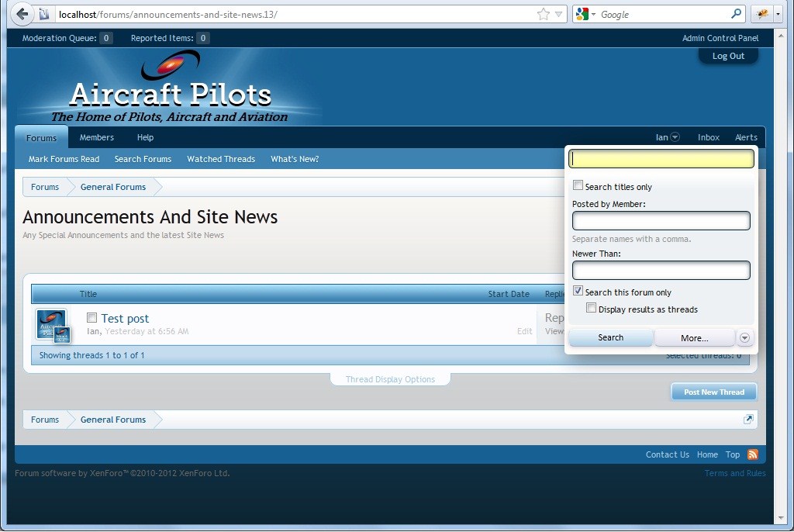Open What's New? page
This screenshot has height=532, width=794.
(295, 159)
